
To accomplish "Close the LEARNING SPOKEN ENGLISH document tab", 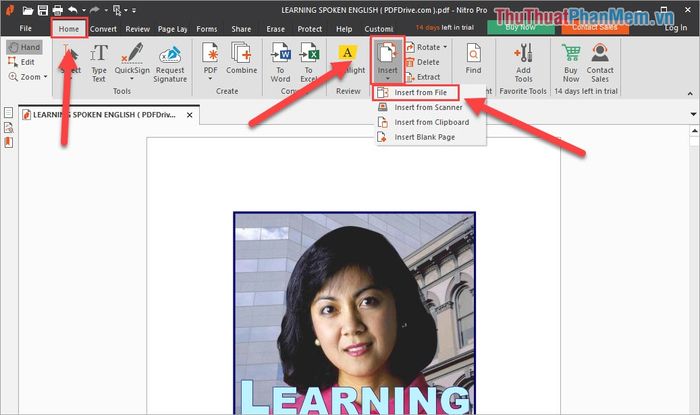I will tap(190, 115).
